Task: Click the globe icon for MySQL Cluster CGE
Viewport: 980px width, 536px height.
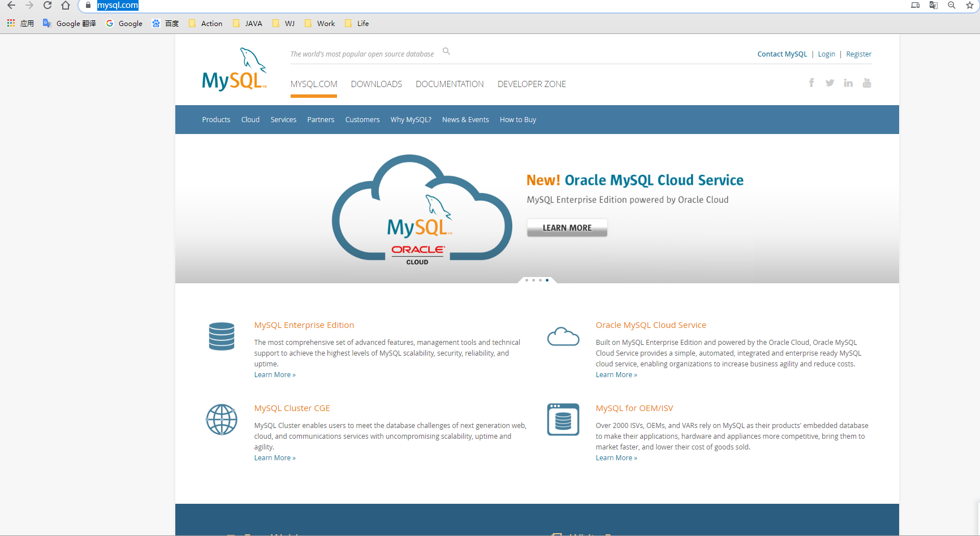Action: click(222, 420)
